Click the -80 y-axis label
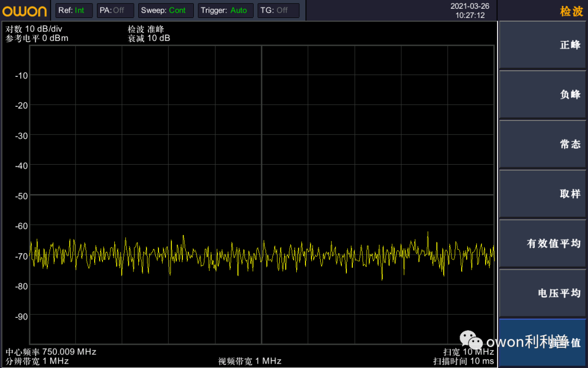Viewport: 588px width, 368px height. tap(21, 287)
